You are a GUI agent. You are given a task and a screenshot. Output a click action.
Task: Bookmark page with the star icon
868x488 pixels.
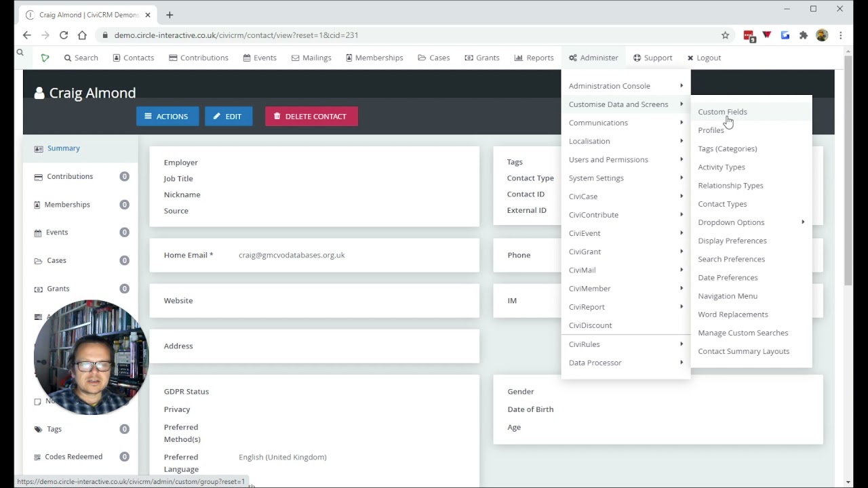click(x=725, y=35)
